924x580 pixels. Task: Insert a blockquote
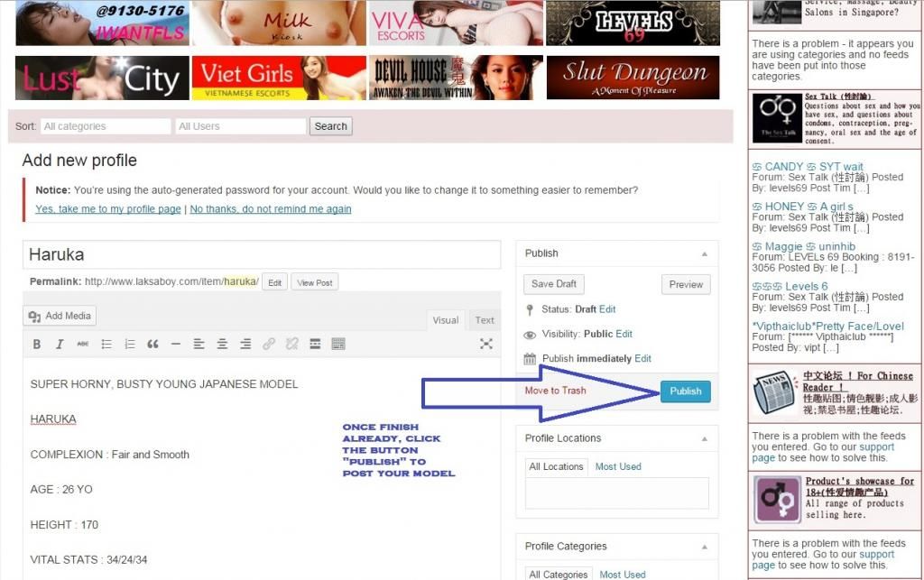pos(152,344)
